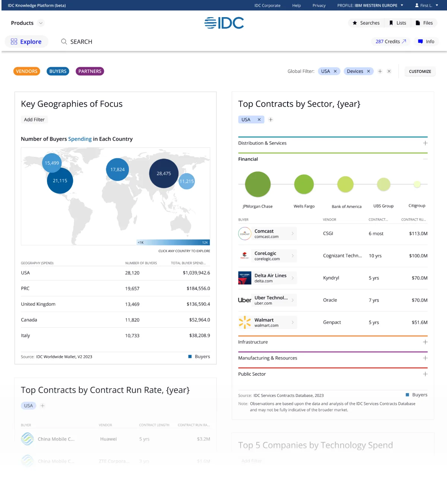Screen dimensions: 447x504
Task: Open Uber Technologies details chevron
Action: pos(293,300)
